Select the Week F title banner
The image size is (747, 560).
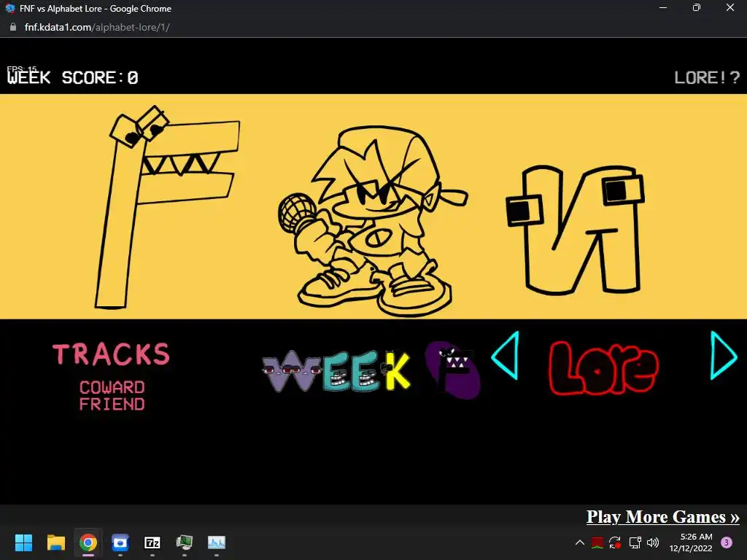(371, 370)
